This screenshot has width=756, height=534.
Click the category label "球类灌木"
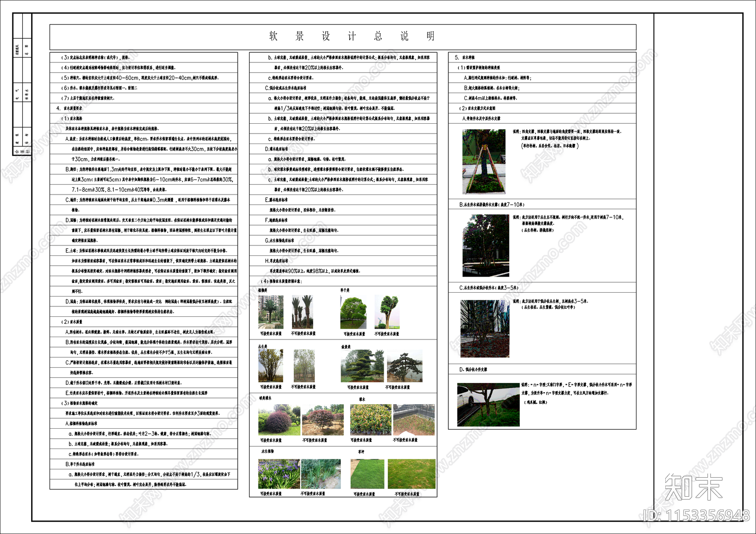coord(265,398)
